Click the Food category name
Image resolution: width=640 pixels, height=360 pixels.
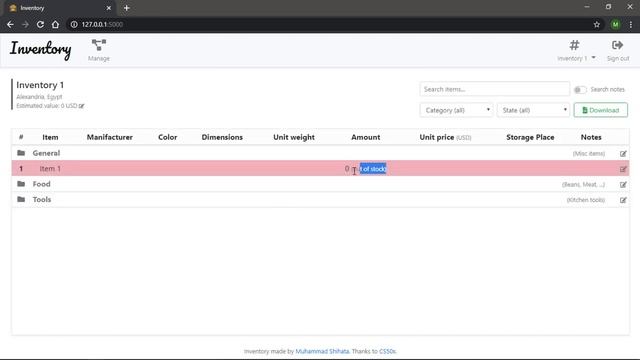pos(41,184)
